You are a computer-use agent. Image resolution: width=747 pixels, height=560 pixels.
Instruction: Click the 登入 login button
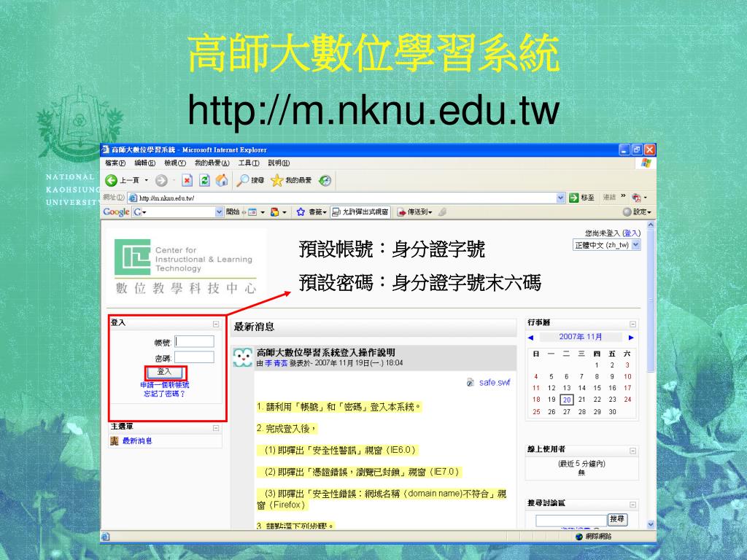(164, 372)
